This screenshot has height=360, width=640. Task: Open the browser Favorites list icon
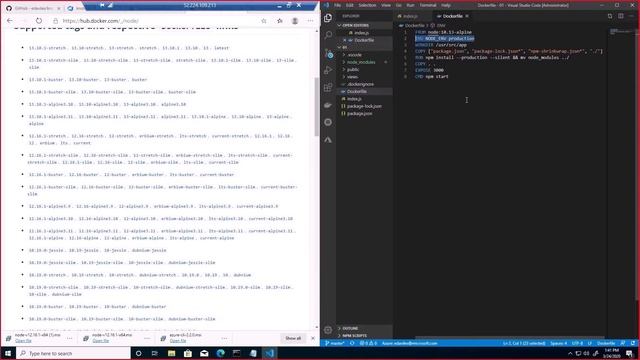coord(280,21)
